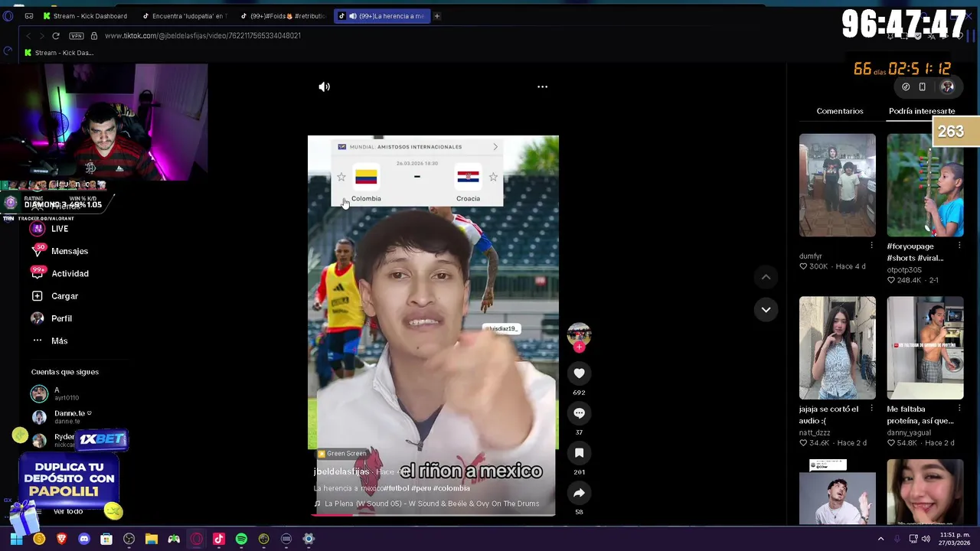
Task: Switch to the Podría interesarte tab
Action: pos(922,111)
